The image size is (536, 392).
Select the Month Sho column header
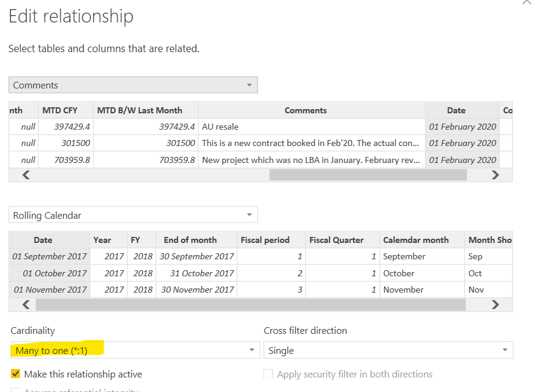pos(489,240)
